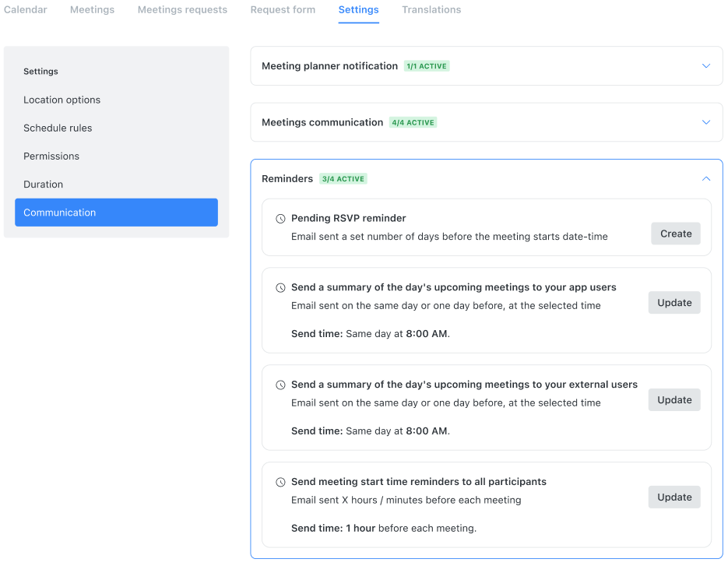Update the meeting start time reminders
Image resolution: width=728 pixels, height=566 pixels.
pyautogui.click(x=674, y=497)
